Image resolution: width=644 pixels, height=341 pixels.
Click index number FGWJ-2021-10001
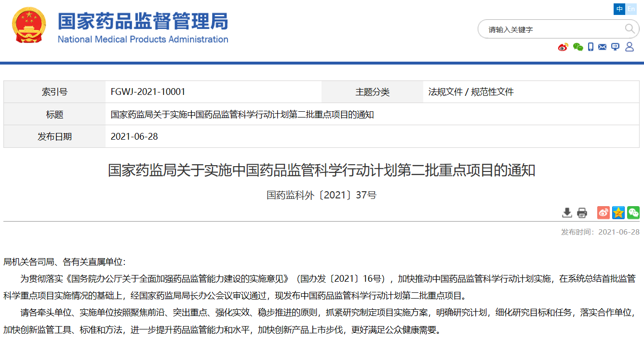pyautogui.click(x=148, y=92)
